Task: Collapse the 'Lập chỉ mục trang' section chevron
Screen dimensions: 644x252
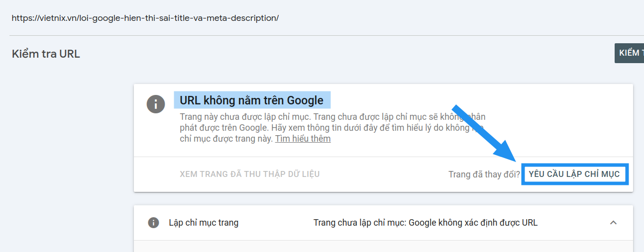Action: pyautogui.click(x=613, y=223)
